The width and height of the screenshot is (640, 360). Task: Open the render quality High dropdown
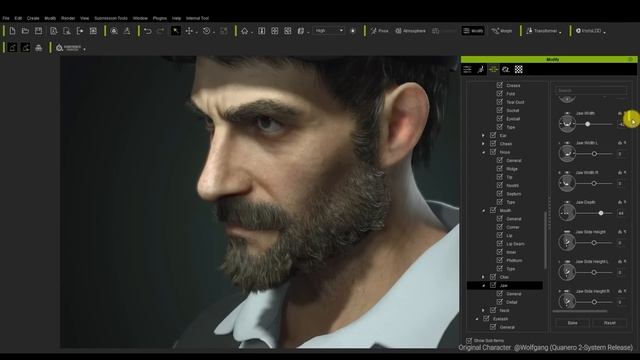pos(329,31)
